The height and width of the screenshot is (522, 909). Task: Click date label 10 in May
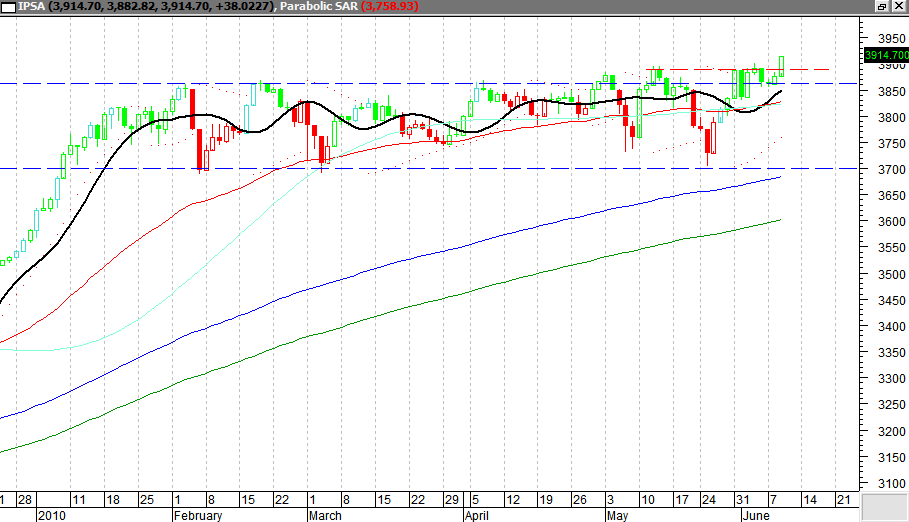tap(648, 500)
